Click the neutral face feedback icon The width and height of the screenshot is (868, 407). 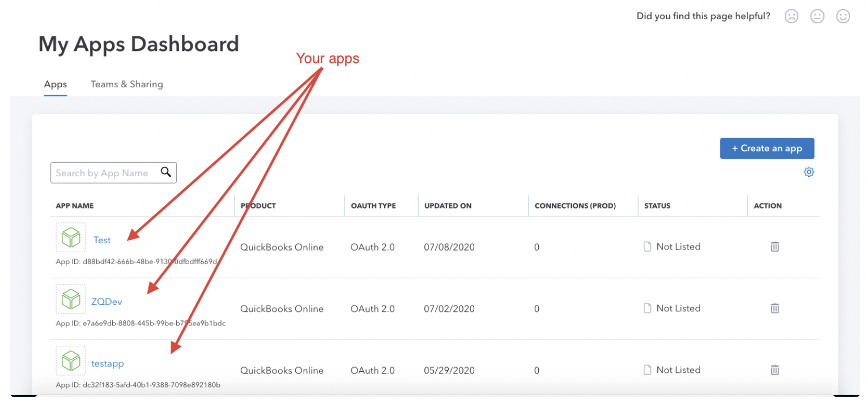[817, 16]
